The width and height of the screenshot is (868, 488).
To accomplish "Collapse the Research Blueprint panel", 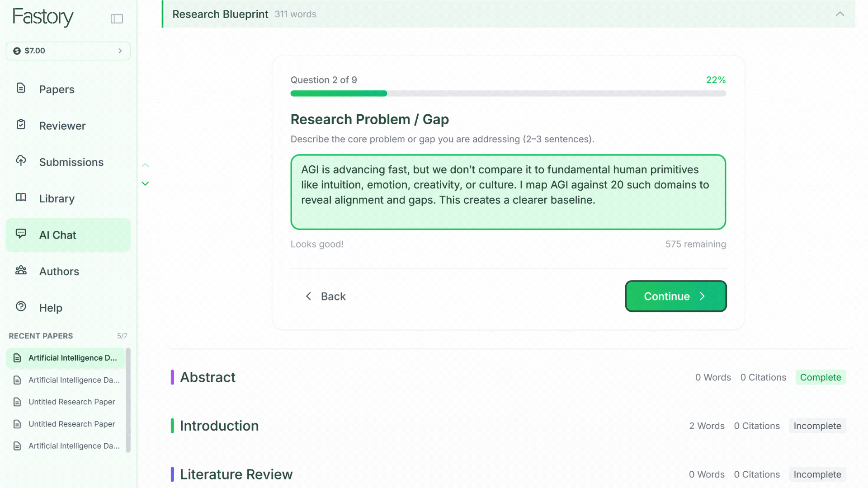I will (840, 14).
